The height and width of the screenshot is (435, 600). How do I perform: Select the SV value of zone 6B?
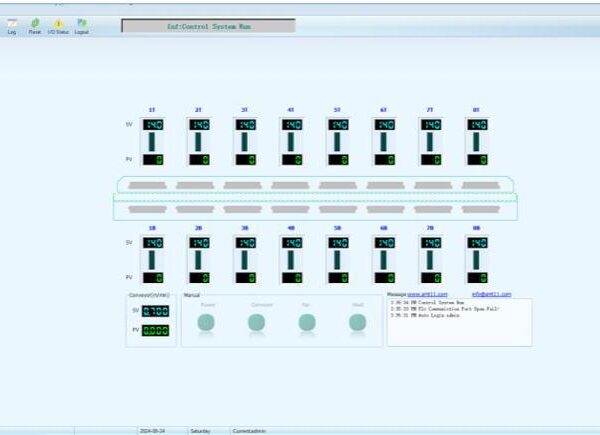pyautogui.click(x=385, y=243)
